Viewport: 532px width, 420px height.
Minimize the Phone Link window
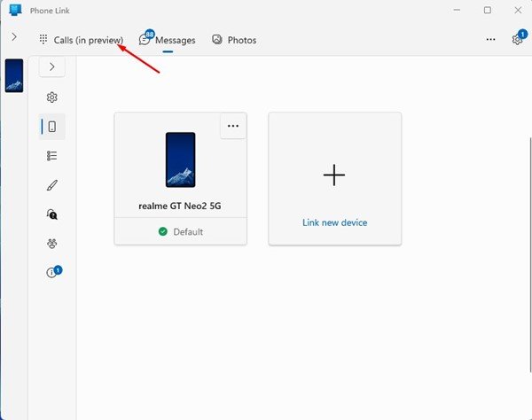pyautogui.click(x=457, y=10)
